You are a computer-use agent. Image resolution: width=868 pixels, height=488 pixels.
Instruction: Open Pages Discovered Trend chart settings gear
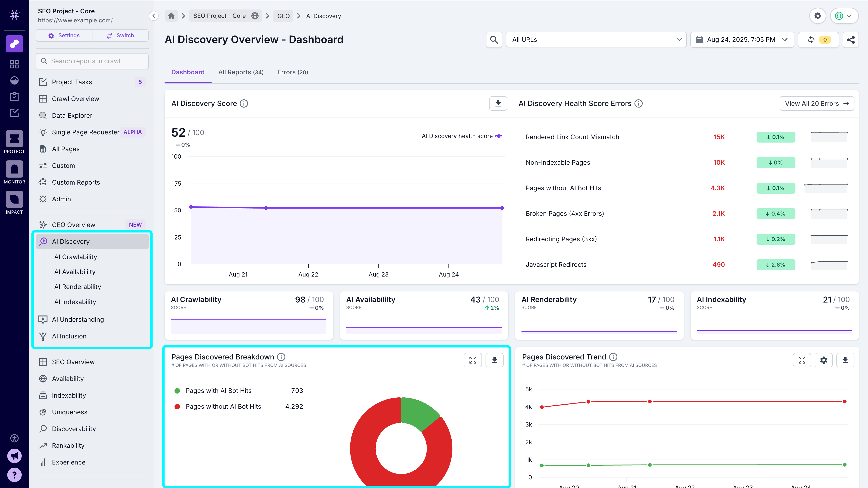(x=823, y=360)
